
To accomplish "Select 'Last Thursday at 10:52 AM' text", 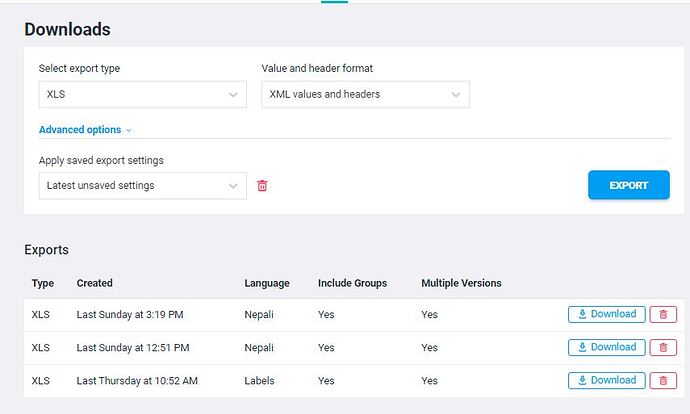I will coord(137,381).
